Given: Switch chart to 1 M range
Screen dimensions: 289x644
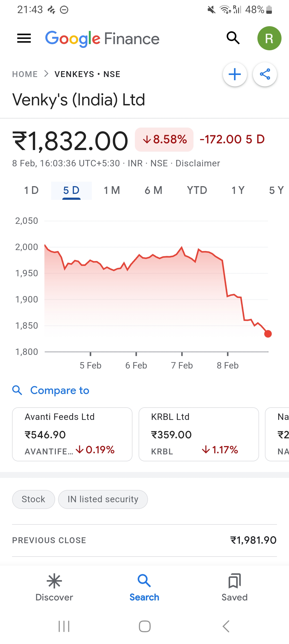Looking at the screenshot, I should coord(112,190).
